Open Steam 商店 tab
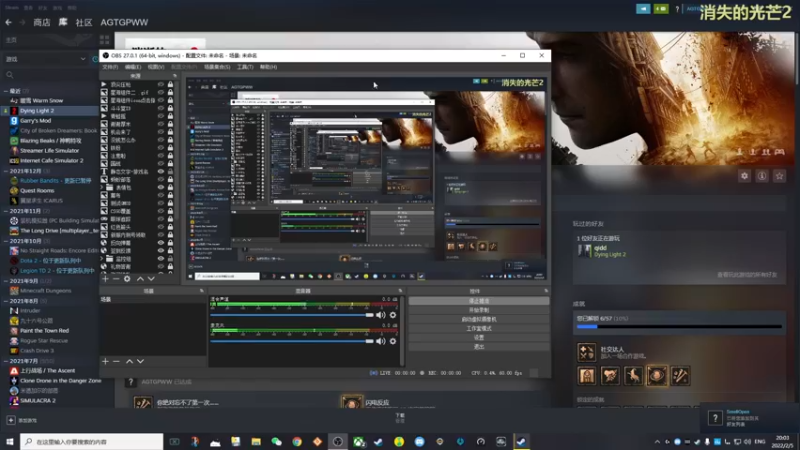Screen dimensions: 800x450 click(x=41, y=22)
